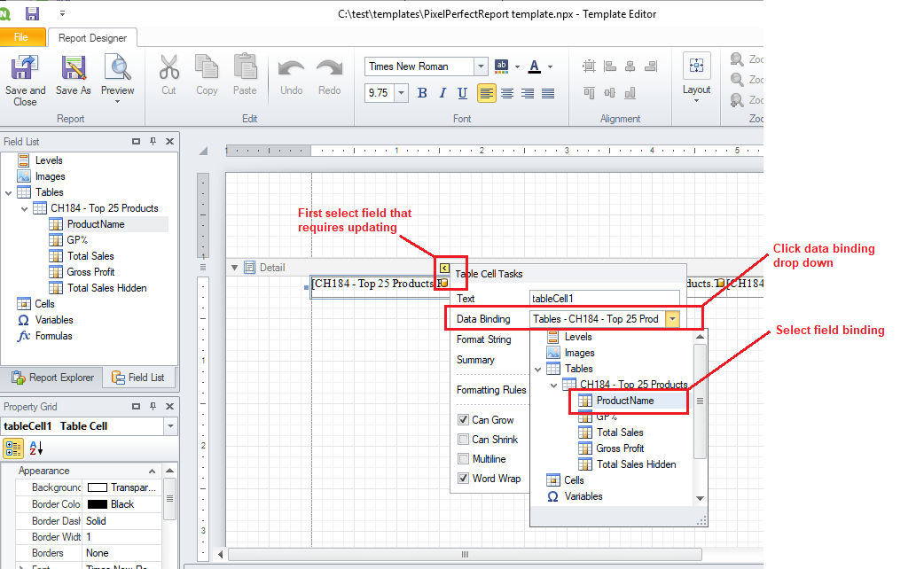The height and width of the screenshot is (569, 924).
Task: Click the Save As icon
Action: click(x=74, y=67)
